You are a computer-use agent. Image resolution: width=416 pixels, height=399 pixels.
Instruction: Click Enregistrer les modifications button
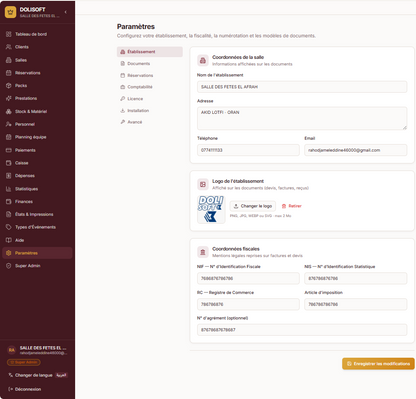point(378,364)
